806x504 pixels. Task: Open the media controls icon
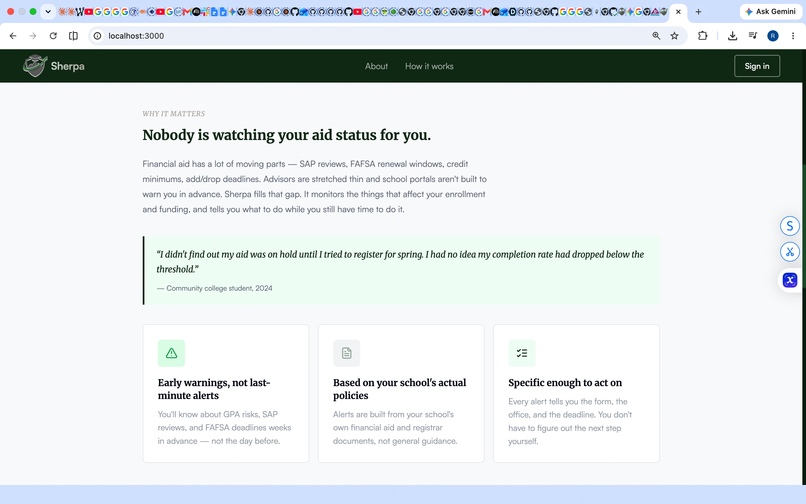[753, 35]
